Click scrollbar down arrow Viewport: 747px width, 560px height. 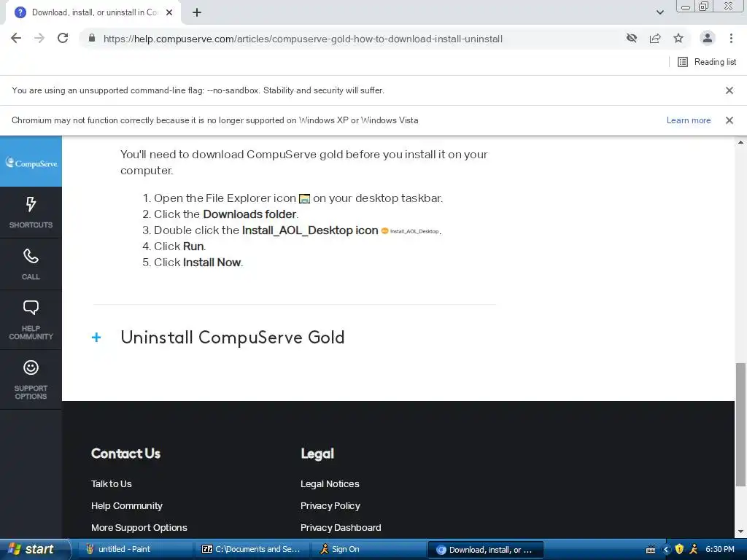click(740, 532)
